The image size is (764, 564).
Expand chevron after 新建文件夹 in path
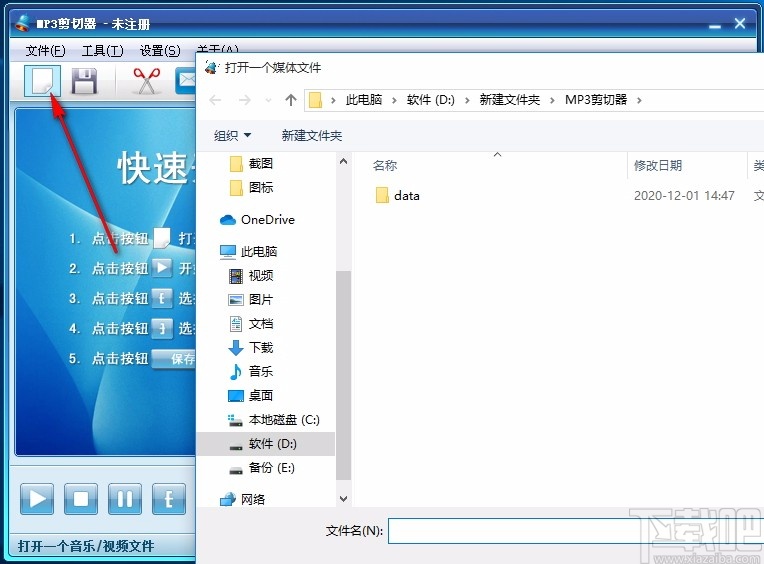pos(552,100)
